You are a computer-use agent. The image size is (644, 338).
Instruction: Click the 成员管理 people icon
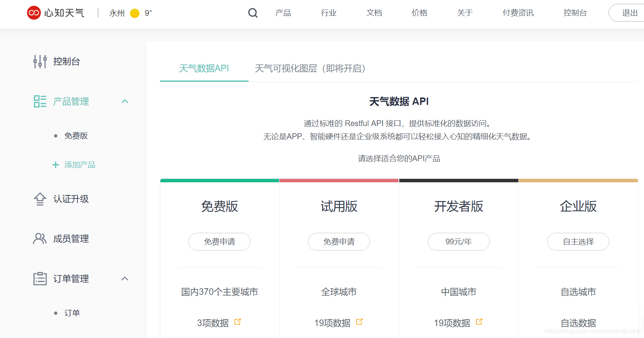[x=40, y=239]
